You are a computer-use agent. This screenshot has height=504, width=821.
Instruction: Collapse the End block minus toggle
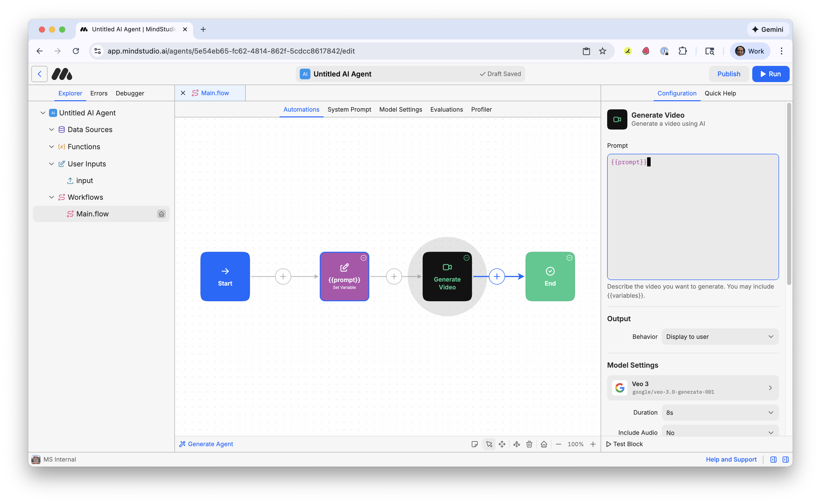point(569,258)
